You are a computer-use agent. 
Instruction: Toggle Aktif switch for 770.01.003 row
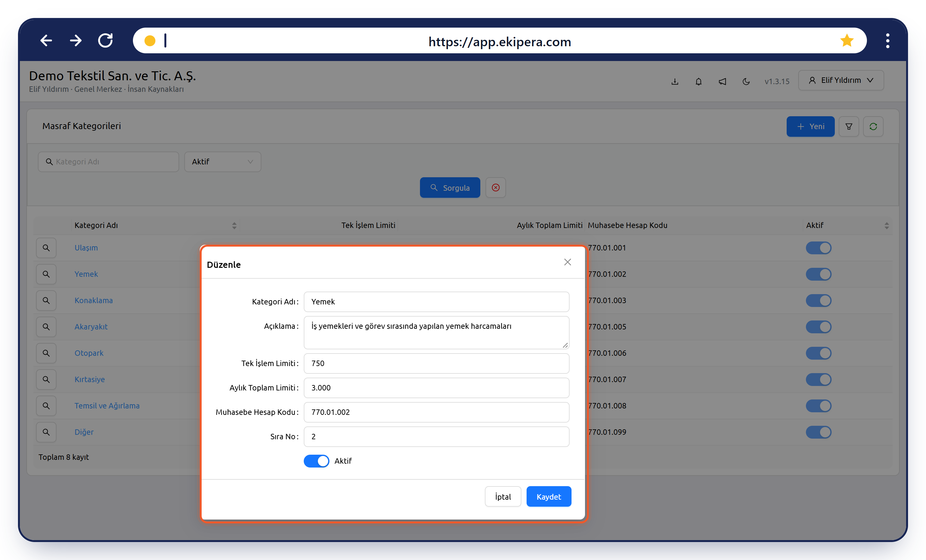click(818, 301)
